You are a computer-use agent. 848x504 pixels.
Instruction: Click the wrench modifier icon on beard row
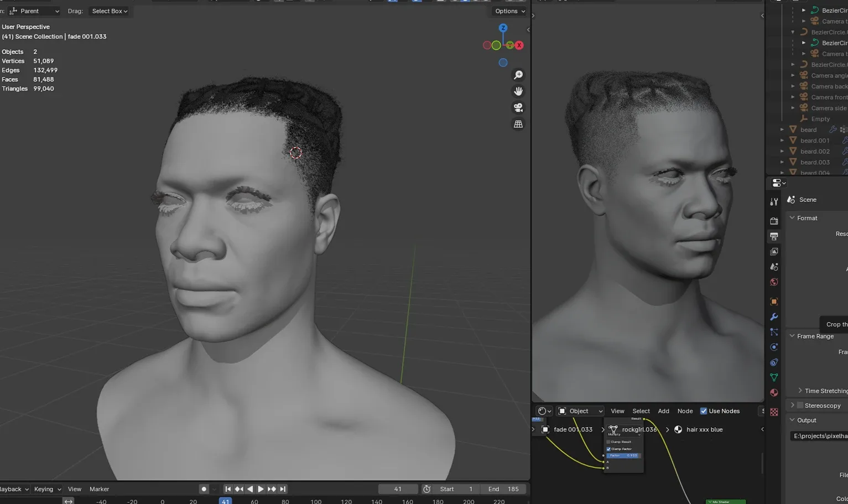click(833, 129)
